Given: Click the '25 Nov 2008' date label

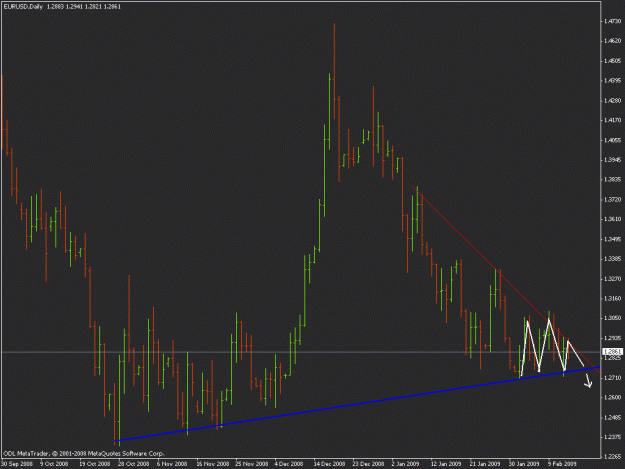Looking at the screenshot, I should click(252, 464).
